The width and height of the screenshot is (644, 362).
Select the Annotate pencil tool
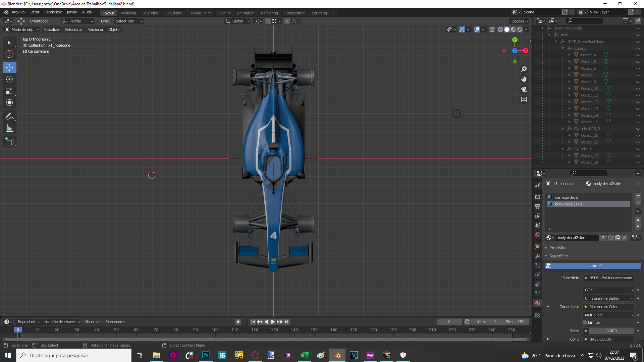pos(9,117)
